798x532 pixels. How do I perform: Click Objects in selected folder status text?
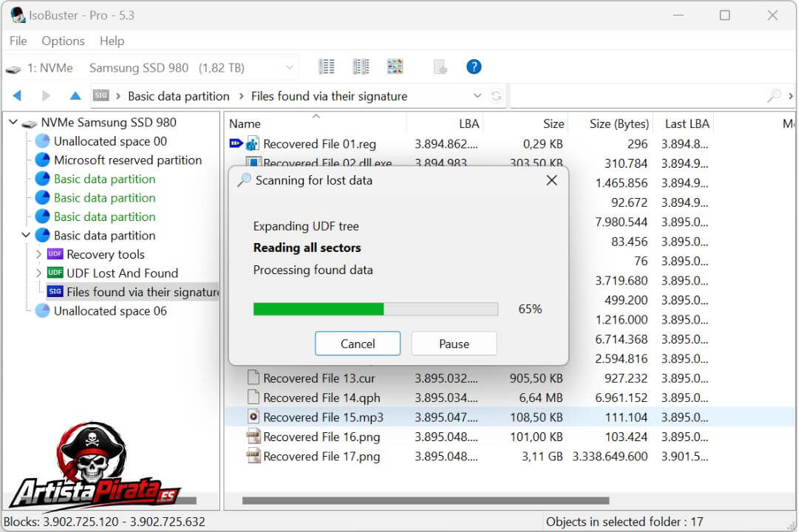(x=624, y=522)
